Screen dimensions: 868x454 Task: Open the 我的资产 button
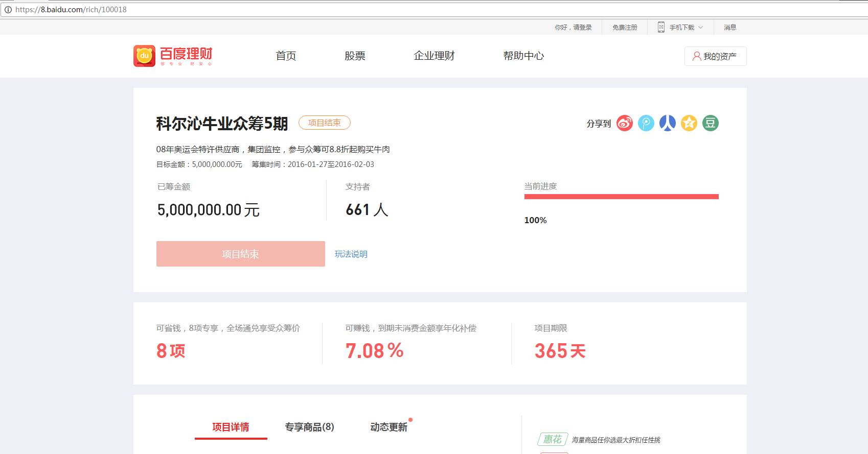point(716,56)
